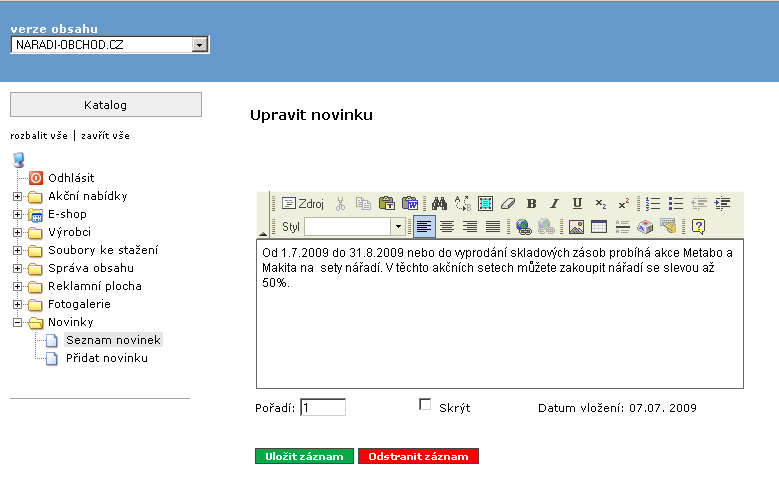Open verze obsahu NARADI-OBCHOD.CZ dropdown
Screen dimensions: 779x490
click(109, 45)
